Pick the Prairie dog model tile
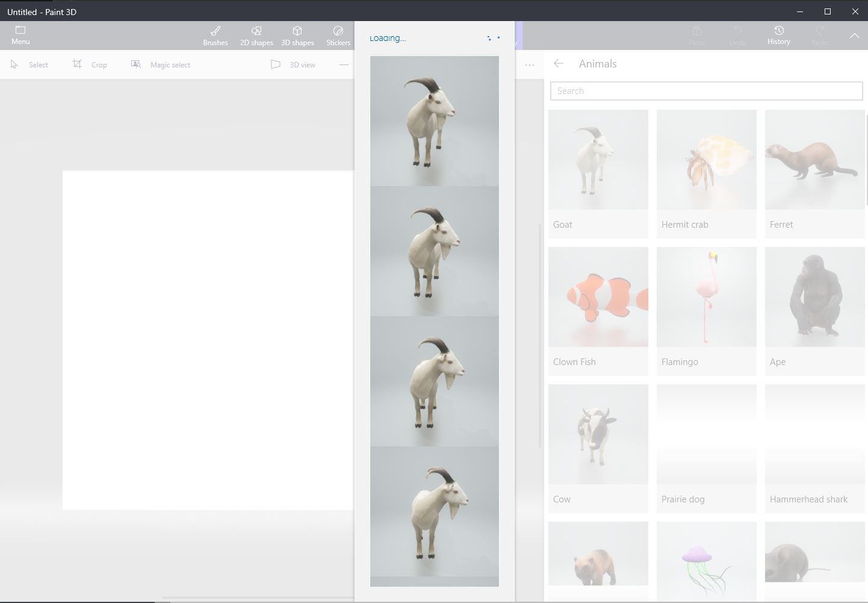Image resolution: width=868 pixels, height=603 pixels. click(x=707, y=448)
